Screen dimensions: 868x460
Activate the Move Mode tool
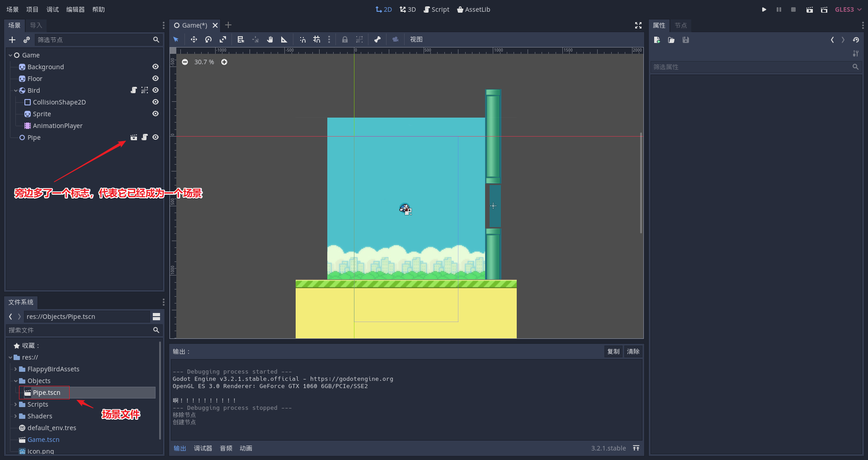193,39
